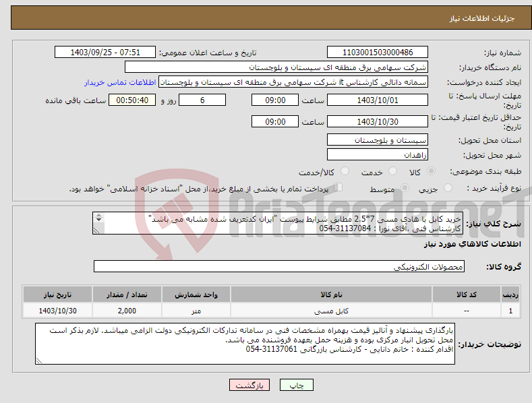Click the quantity cell 2,000
Screen dimensions: 532x403
coord(127,311)
